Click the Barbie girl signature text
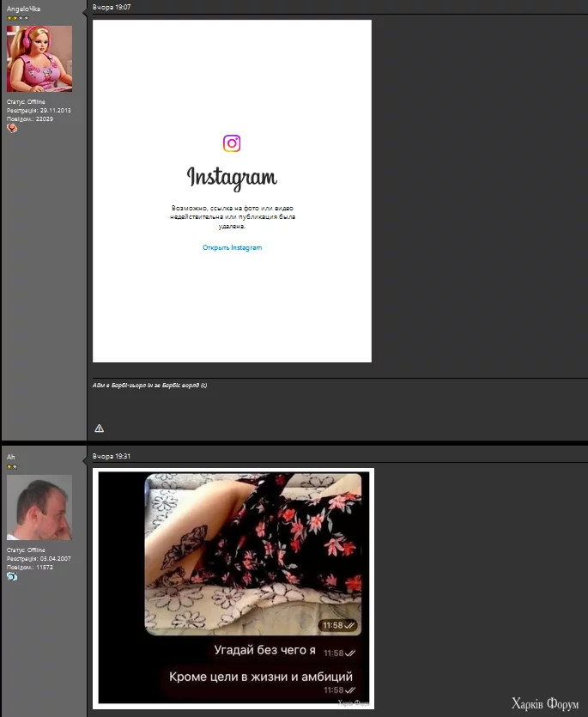 150,386
